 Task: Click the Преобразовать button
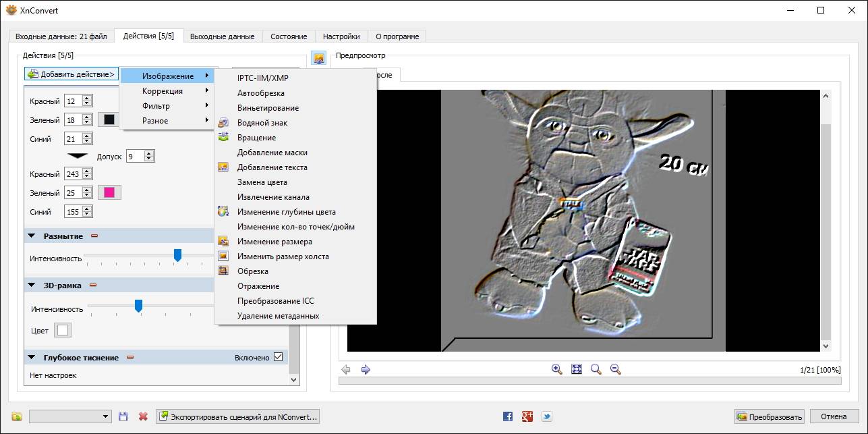click(770, 416)
